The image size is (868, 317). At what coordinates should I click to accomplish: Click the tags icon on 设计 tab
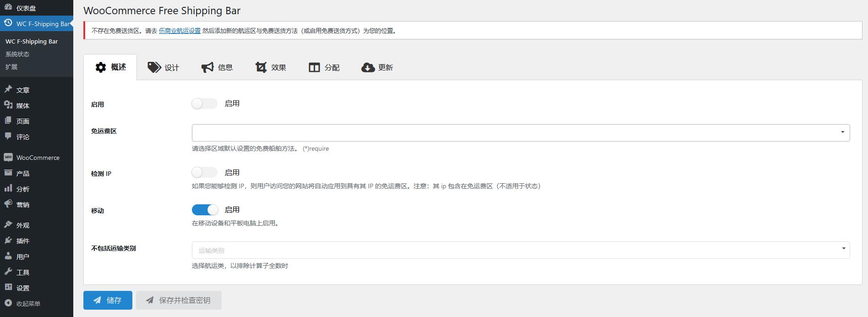(154, 67)
